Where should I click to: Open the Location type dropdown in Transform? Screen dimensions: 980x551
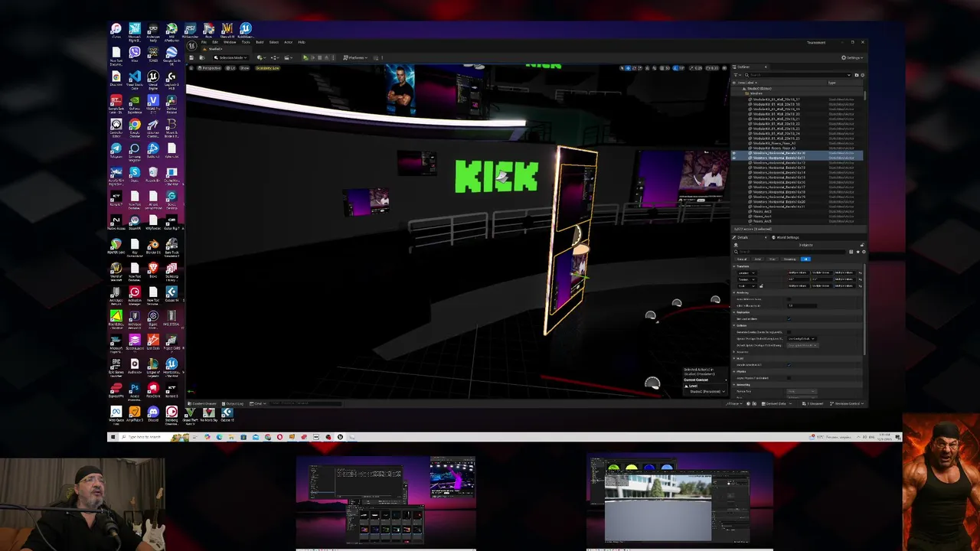[x=746, y=273]
